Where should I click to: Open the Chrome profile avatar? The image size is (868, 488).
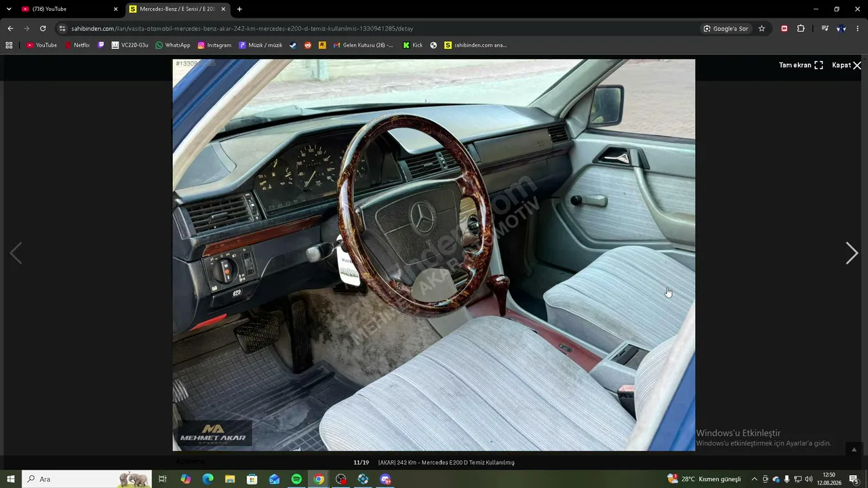841,28
